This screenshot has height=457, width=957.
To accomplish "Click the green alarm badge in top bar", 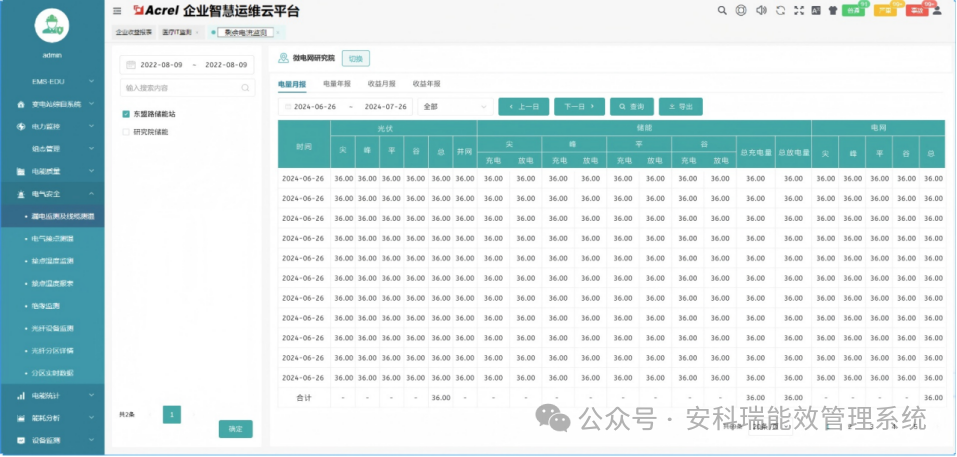I will tap(853, 10).
